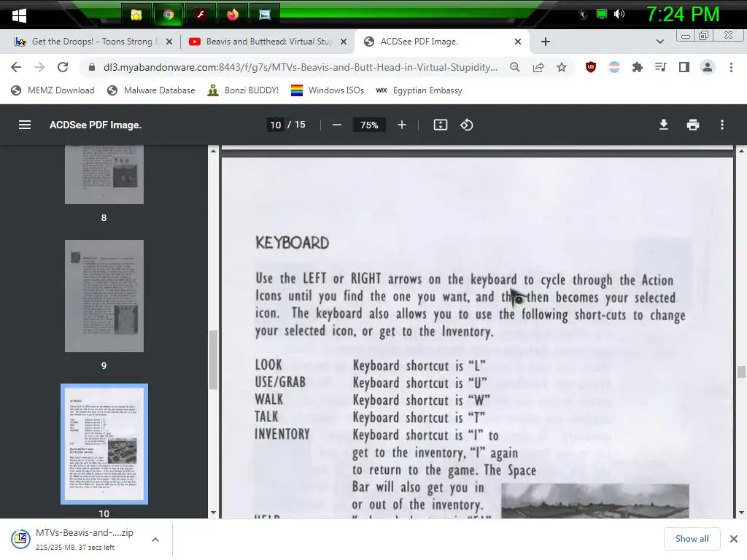
Task: Open PDF viewer more actions menu
Action: pos(722,125)
